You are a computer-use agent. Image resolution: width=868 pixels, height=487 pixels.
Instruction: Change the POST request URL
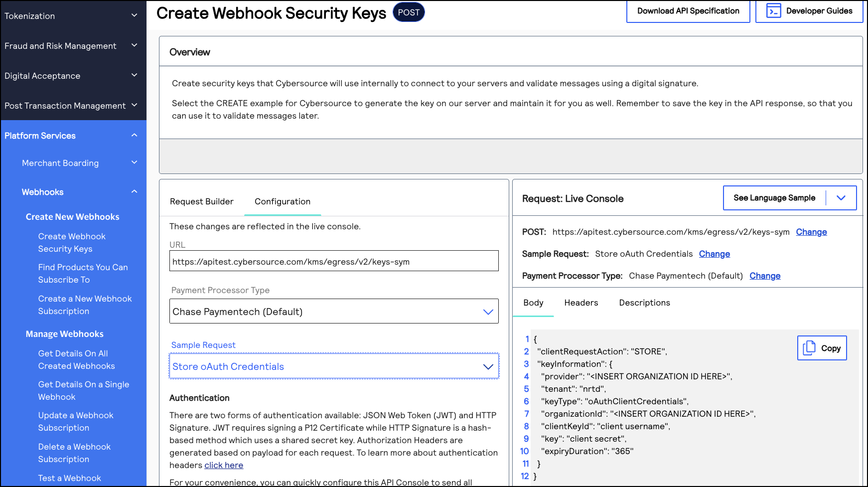click(x=811, y=232)
